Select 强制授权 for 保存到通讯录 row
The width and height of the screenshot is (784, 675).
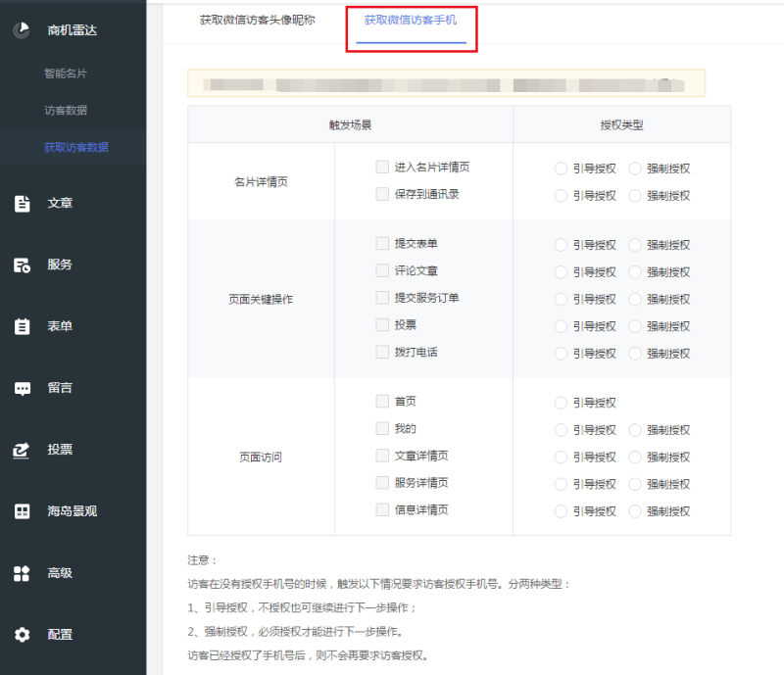coord(635,195)
